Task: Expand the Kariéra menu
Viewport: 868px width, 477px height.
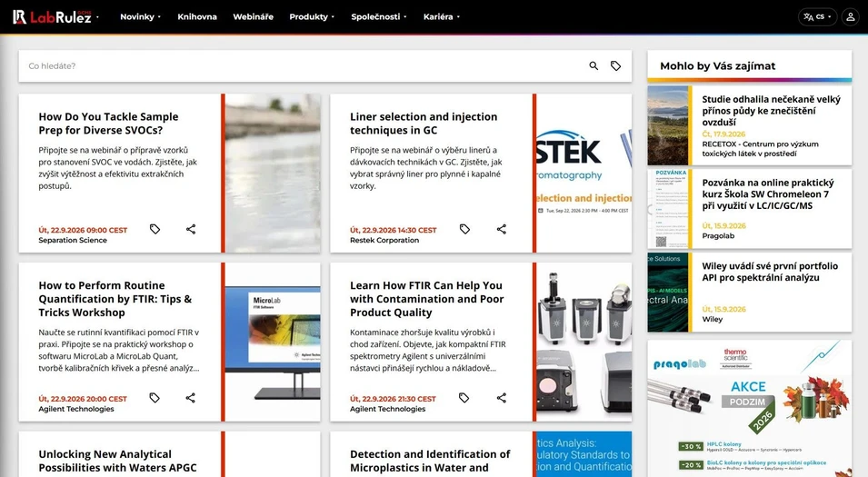Action: (x=441, y=16)
